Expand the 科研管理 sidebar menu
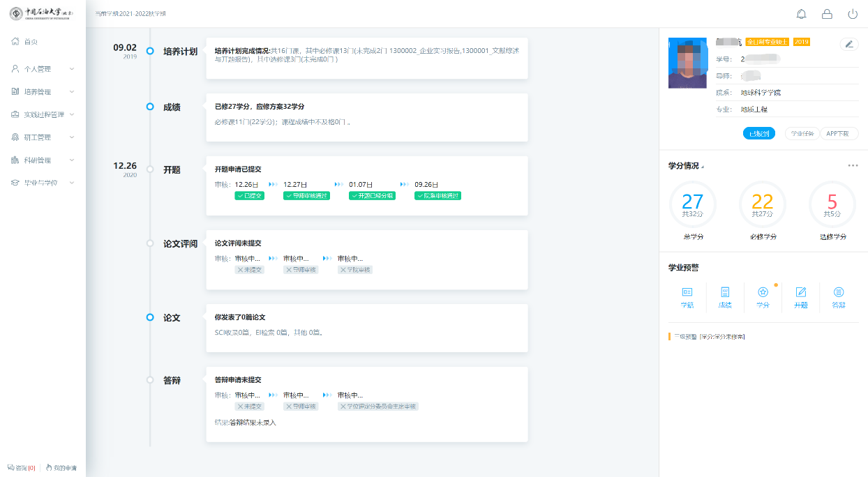Screen dimensions: 868x477 [42, 160]
